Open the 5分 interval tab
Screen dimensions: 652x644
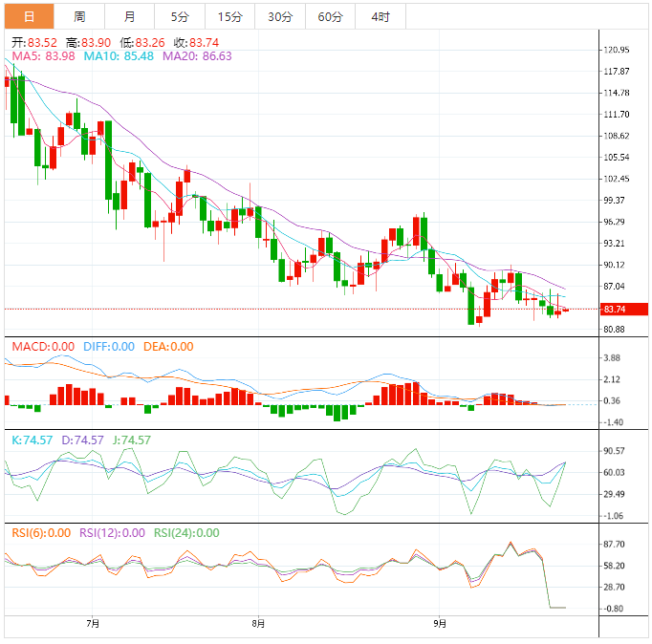pyautogui.click(x=180, y=16)
